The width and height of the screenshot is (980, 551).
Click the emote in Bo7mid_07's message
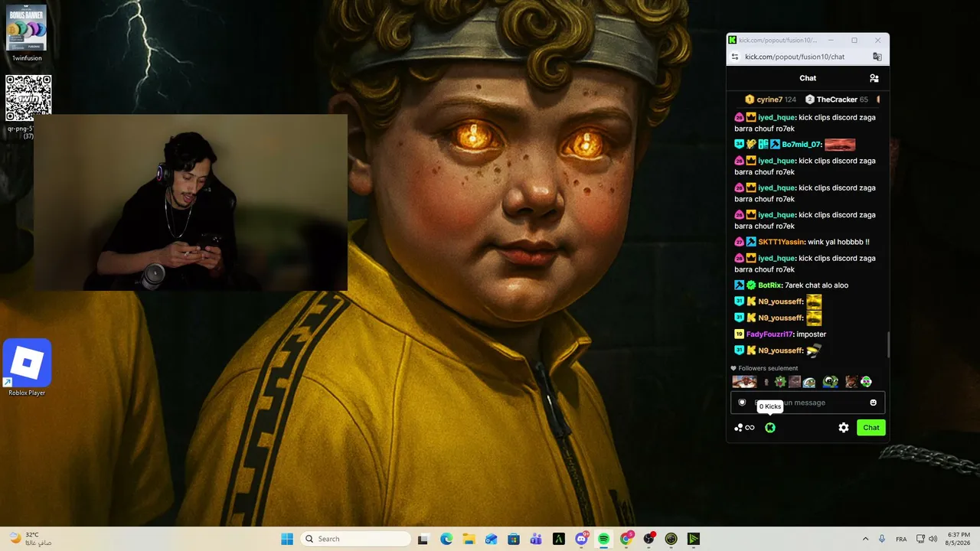pyautogui.click(x=840, y=145)
